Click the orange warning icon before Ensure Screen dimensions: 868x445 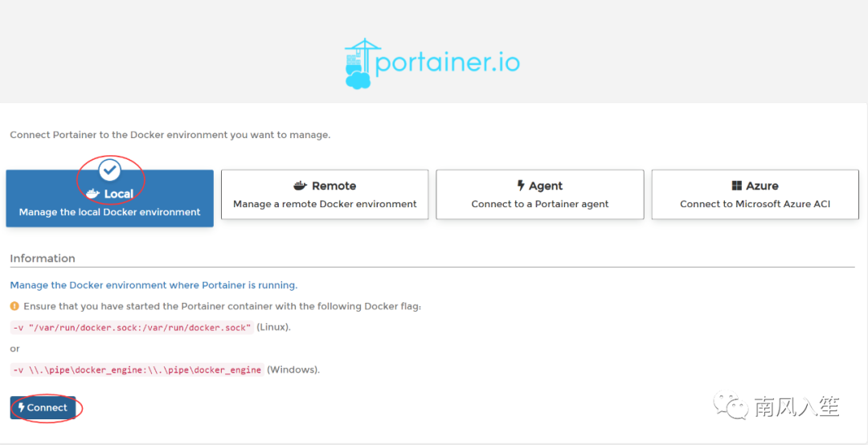tap(14, 306)
